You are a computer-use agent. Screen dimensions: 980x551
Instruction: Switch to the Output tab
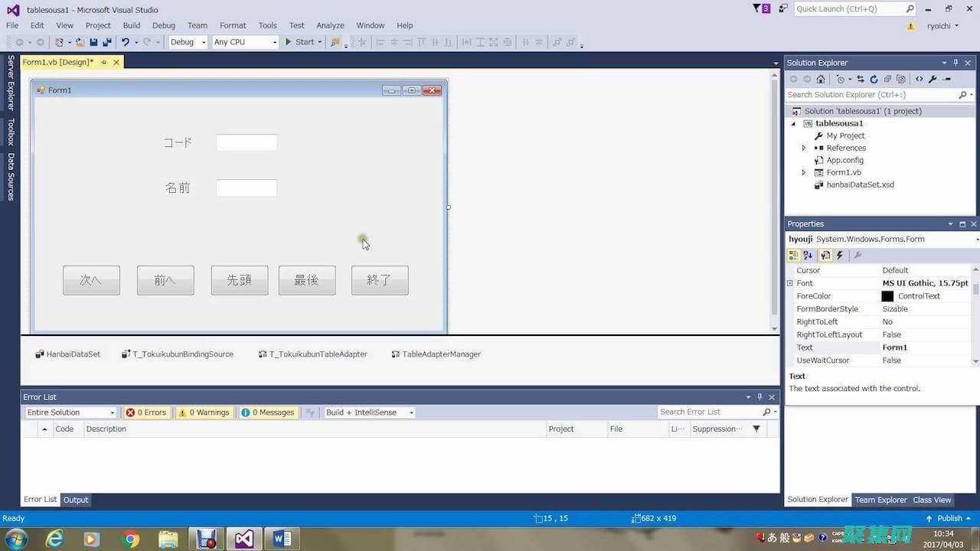(x=76, y=500)
